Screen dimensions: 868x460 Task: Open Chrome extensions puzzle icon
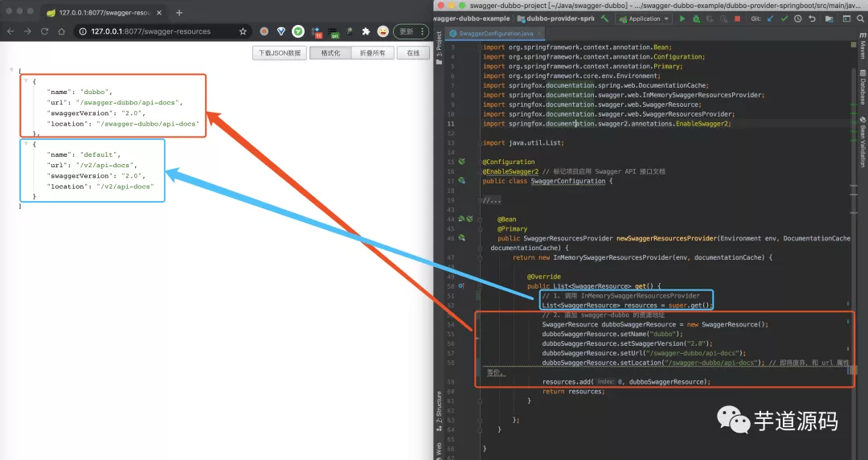(366, 31)
